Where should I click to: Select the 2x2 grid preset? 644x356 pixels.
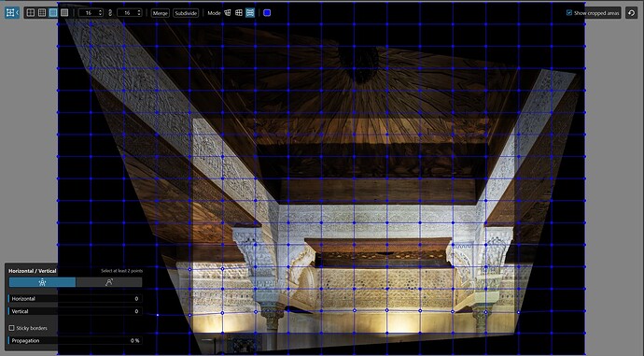[31, 13]
